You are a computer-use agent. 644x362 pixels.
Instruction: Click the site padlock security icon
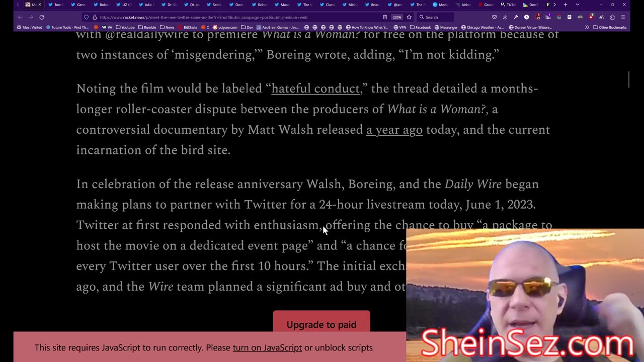(95, 17)
